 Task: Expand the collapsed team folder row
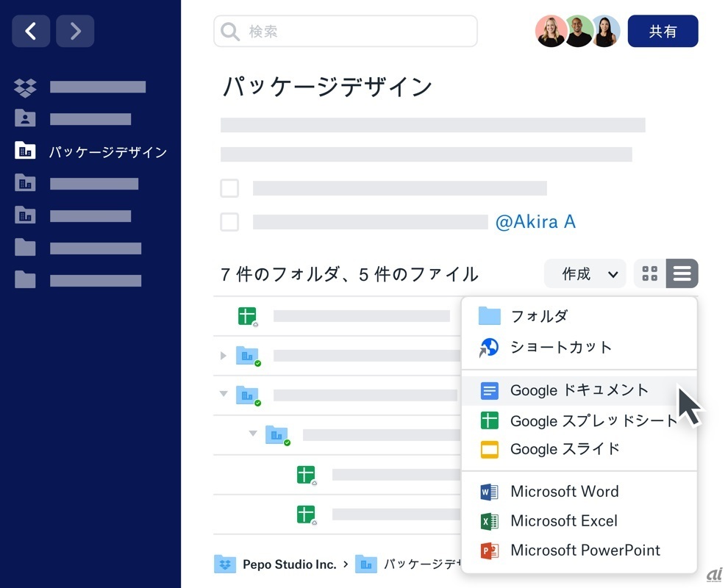pyautogui.click(x=224, y=356)
